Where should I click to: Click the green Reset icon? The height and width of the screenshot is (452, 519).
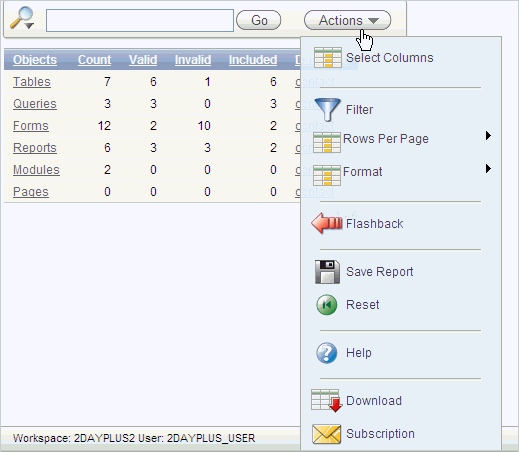[x=327, y=304]
